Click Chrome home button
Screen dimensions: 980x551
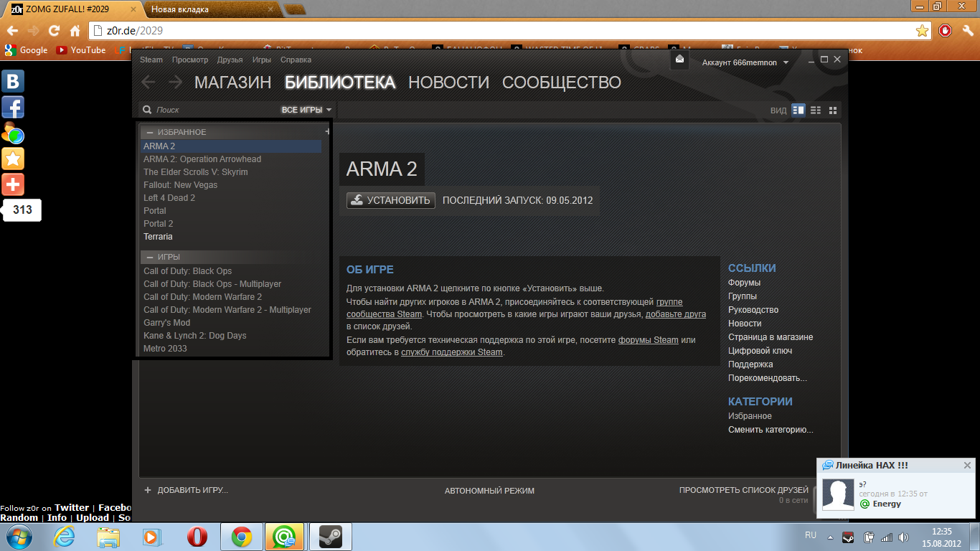(x=75, y=31)
